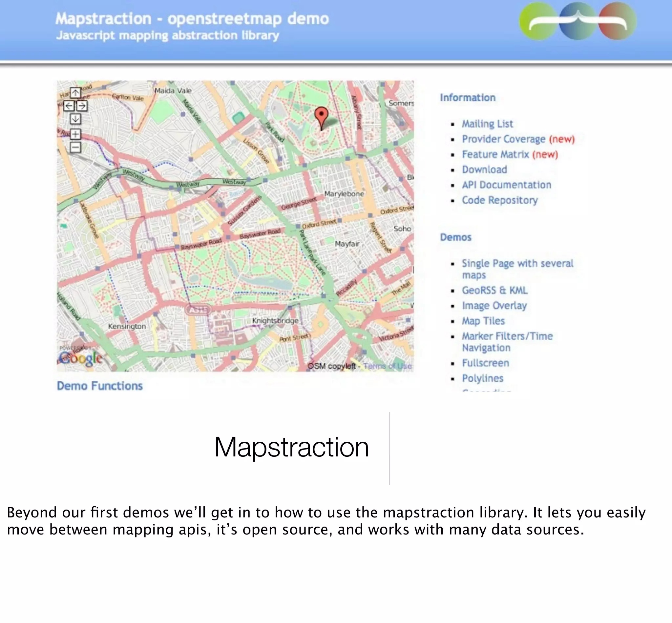This screenshot has height=623, width=672.
Task: Open API Documentation link
Action: (506, 185)
